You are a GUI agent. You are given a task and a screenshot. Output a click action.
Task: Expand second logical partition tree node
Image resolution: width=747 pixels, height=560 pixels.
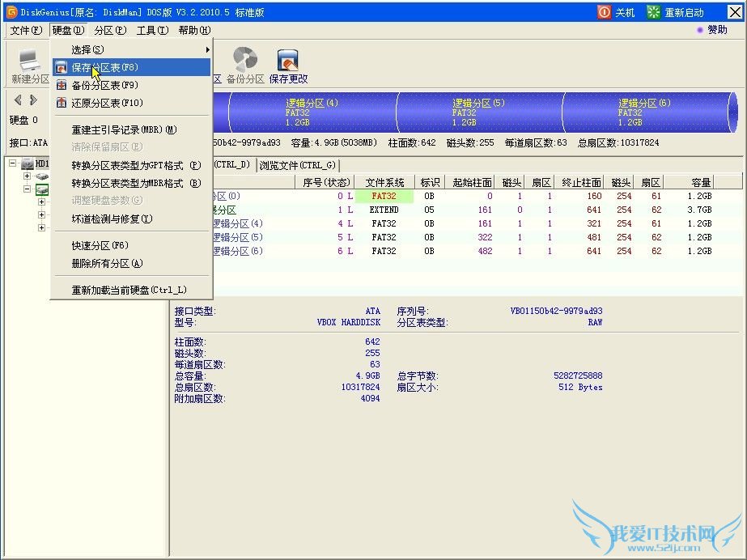(x=41, y=214)
